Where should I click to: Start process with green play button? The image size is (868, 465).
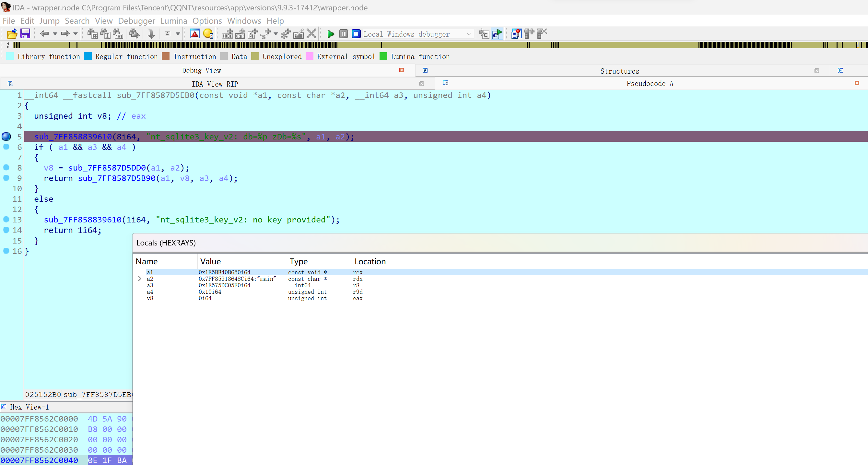tap(331, 34)
